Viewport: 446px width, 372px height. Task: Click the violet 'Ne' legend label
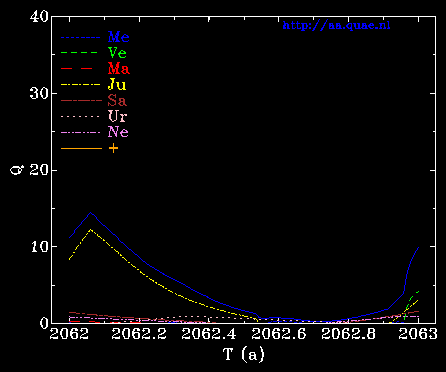pos(118,132)
